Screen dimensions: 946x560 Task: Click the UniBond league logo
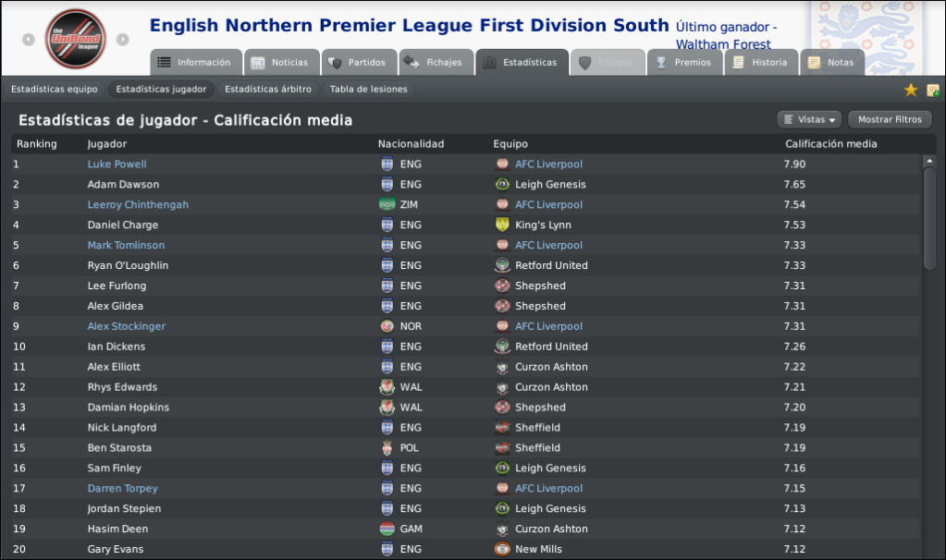[x=76, y=39]
